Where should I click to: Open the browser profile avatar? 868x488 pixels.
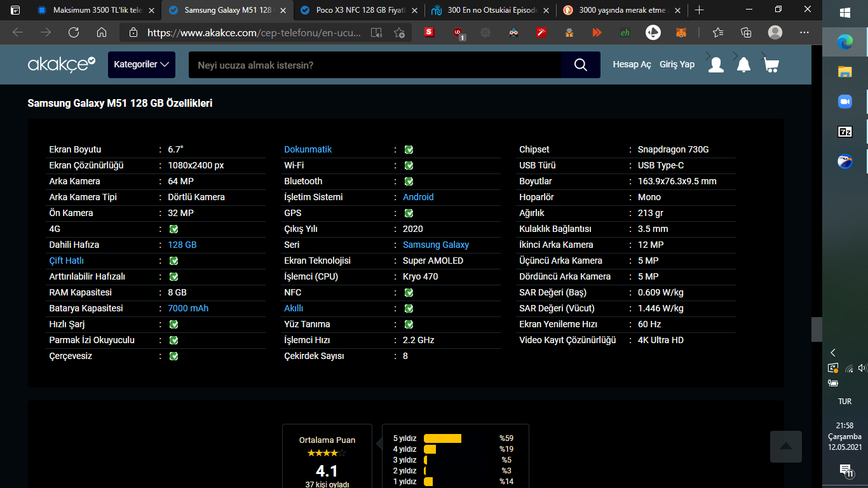coord(775,32)
